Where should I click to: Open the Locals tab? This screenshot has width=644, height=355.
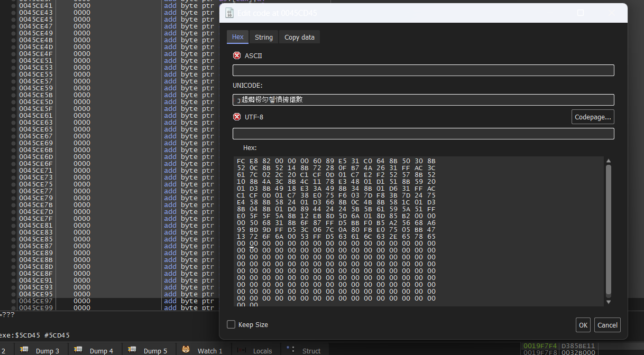click(x=256, y=350)
